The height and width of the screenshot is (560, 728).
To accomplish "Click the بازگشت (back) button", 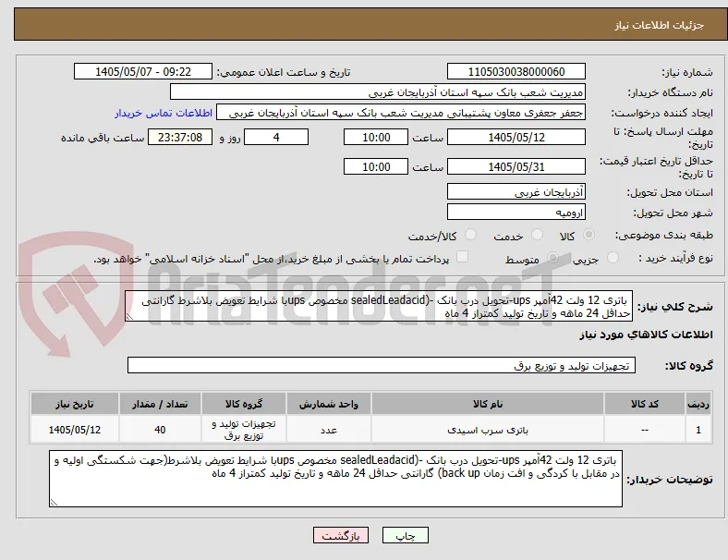I will [x=341, y=535].
